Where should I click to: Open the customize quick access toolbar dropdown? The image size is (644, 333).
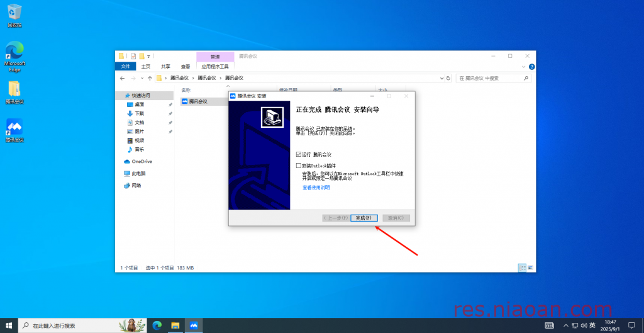148,56
